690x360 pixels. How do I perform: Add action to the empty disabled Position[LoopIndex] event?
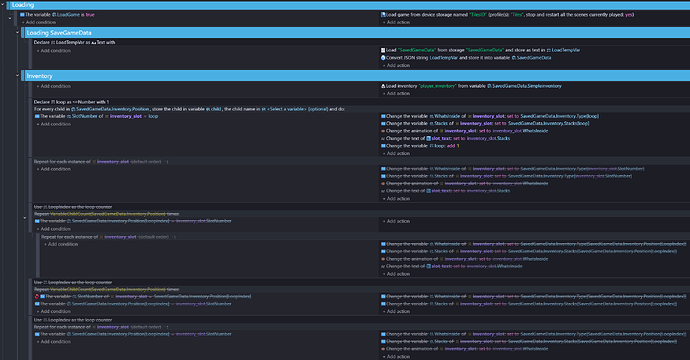coord(396,221)
